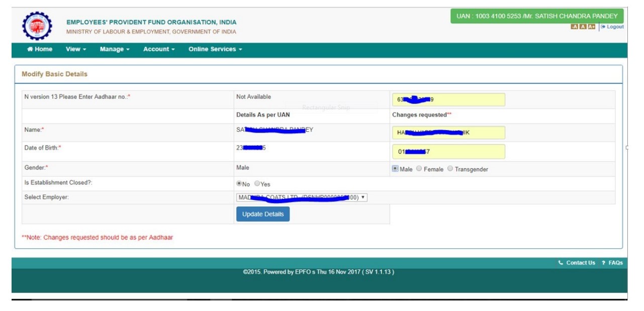Open the Select Employer dropdown
Image resolution: width=644 pixels, height=311 pixels.
tap(302, 197)
